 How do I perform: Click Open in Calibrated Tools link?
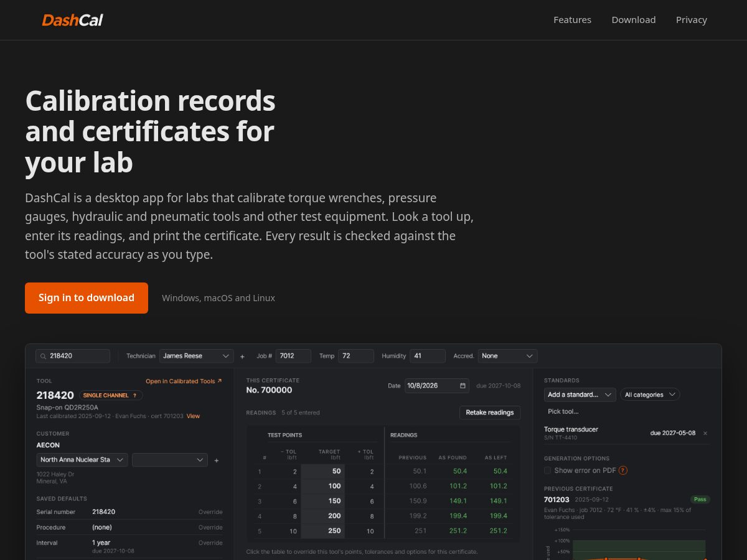tap(184, 381)
